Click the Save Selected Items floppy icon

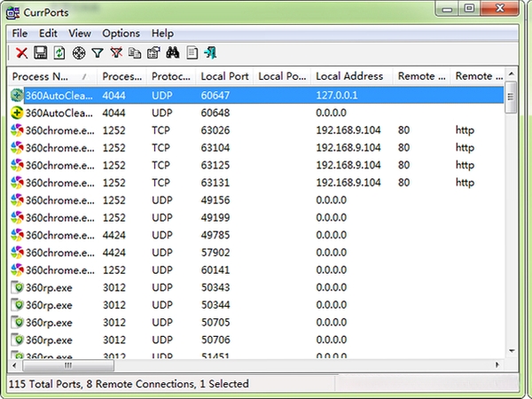(x=41, y=53)
